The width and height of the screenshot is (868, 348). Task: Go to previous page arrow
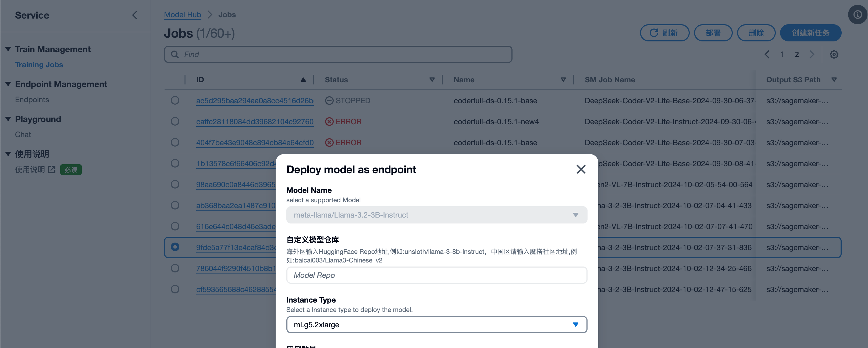pyautogui.click(x=767, y=54)
